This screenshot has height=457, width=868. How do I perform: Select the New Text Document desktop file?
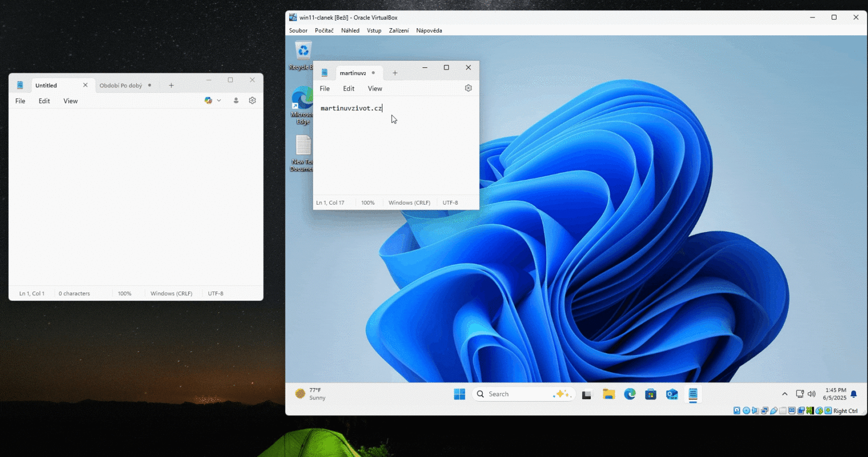[x=302, y=153]
